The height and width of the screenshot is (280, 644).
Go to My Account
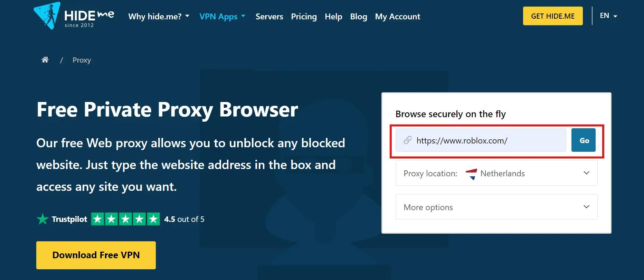point(398,16)
